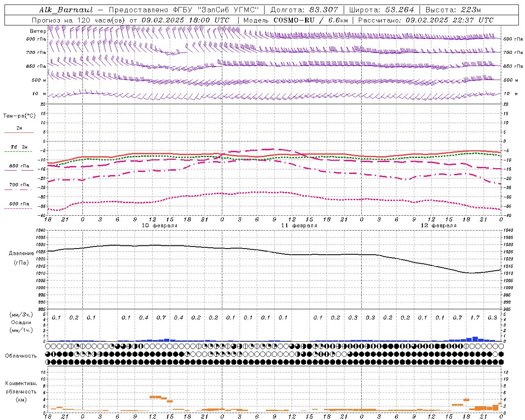
Task: Click the 'Прогноз на 120 часа(ов)' forecast text
Action: (x=79, y=20)
